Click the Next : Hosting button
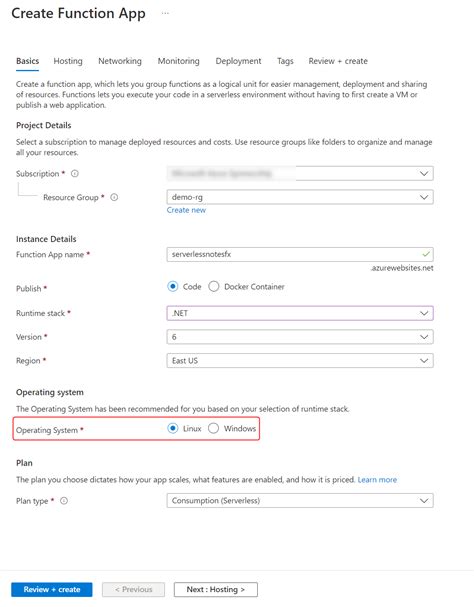 tap(216, 590)
